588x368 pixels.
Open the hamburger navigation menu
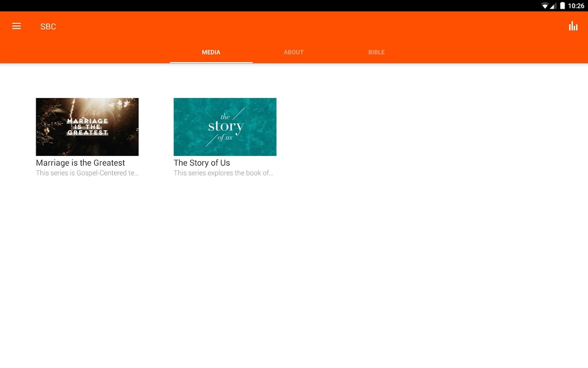click(17, 26)
